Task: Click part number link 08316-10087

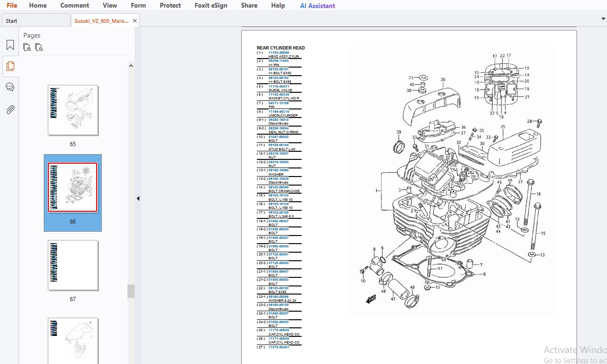Action: (x=278, y=154)
